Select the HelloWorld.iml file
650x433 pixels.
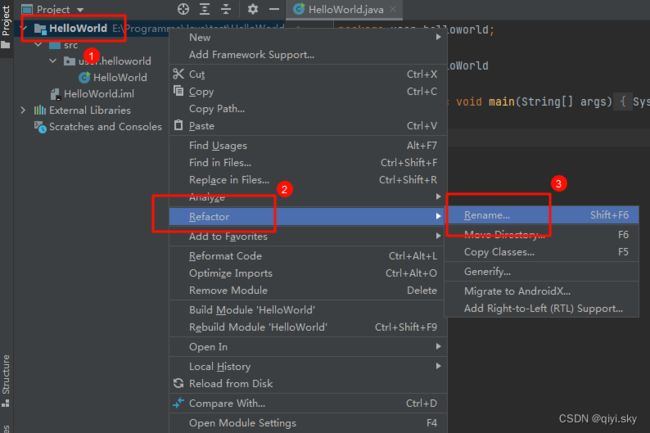(99, 94)
